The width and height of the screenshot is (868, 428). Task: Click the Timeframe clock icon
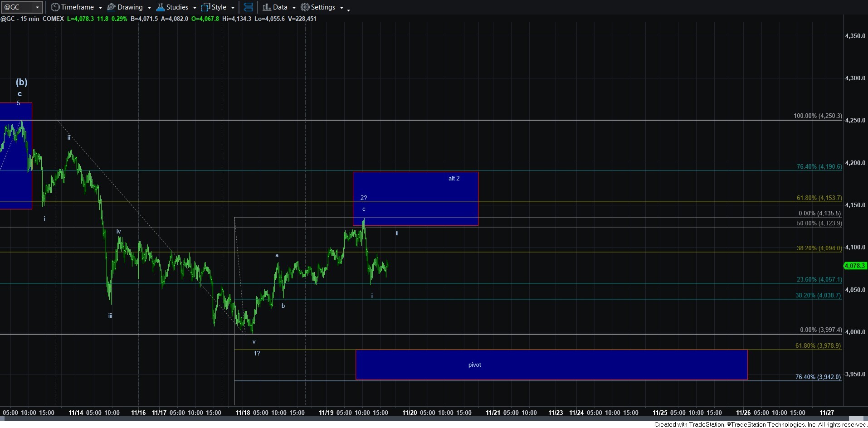(55, 7)
